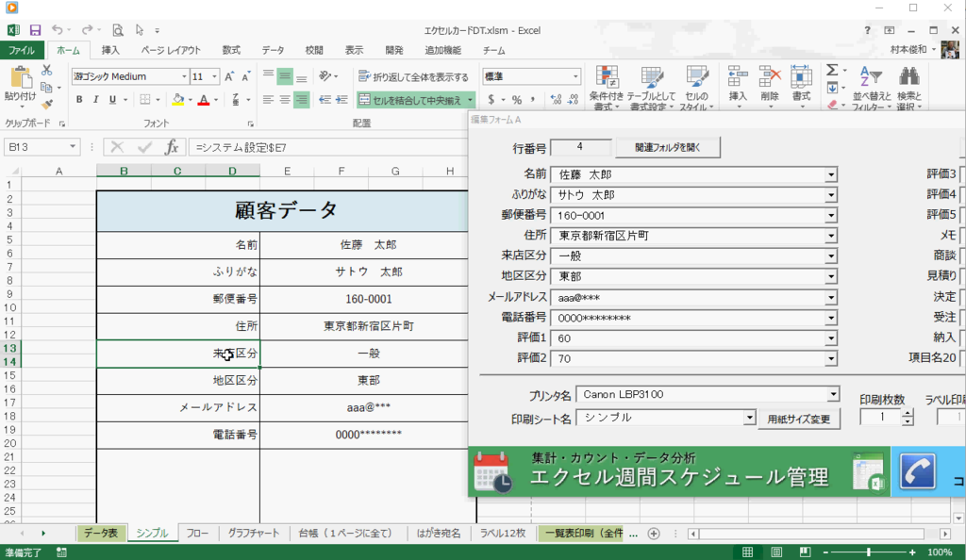Apply cell borders
The image size is (966, 560).
[144, 100]
